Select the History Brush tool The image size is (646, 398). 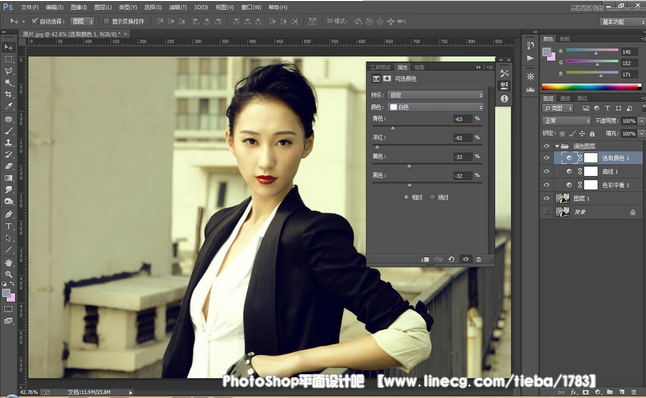(8, 155)
